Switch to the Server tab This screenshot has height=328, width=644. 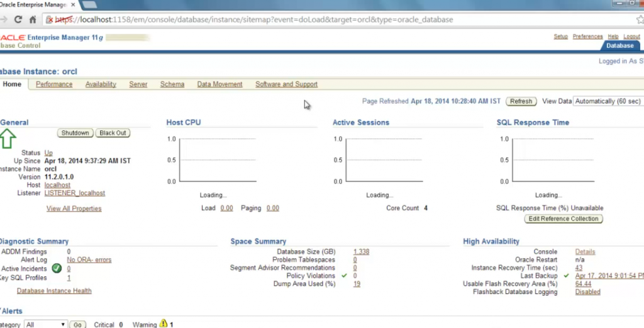click(x=138, y=84)
